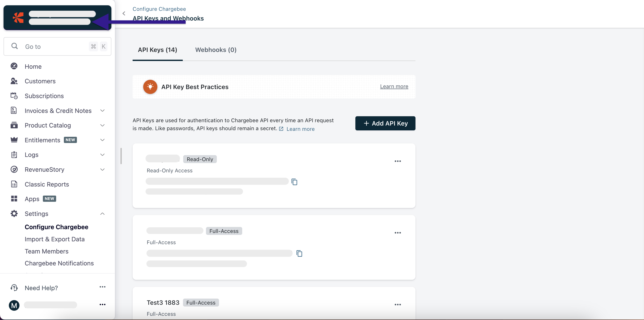
Task: Click the Customers people icon
Action: (14, 81)
